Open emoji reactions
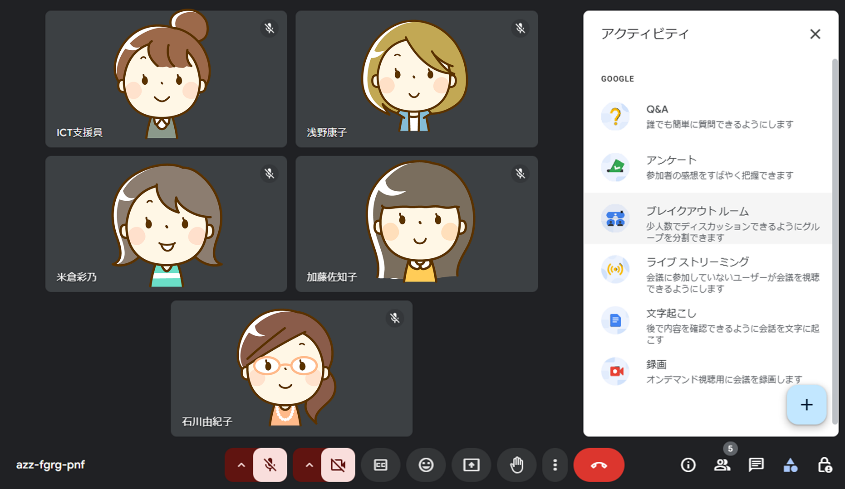845x489 pixels. pyautogui.click(x=426, y=465)
